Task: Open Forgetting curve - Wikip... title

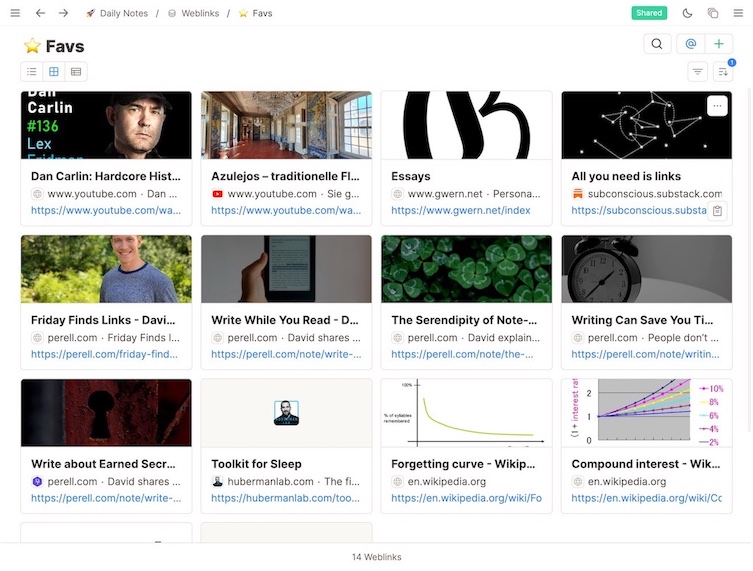Action: [x=463, y=464]
